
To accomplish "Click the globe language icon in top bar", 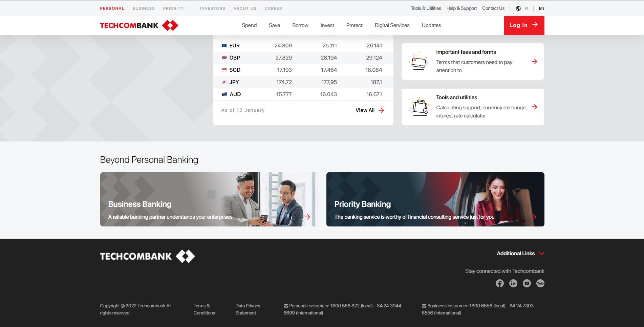I will click(x=518, y=8).
